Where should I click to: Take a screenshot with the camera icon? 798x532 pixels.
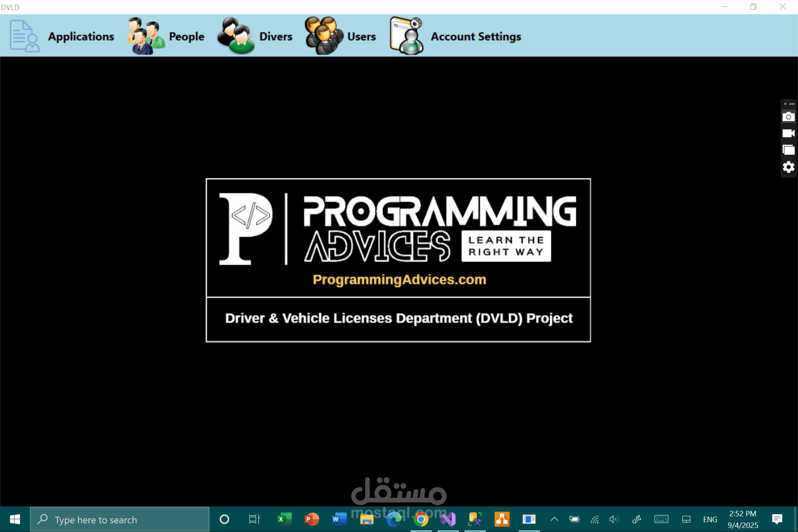788,117
